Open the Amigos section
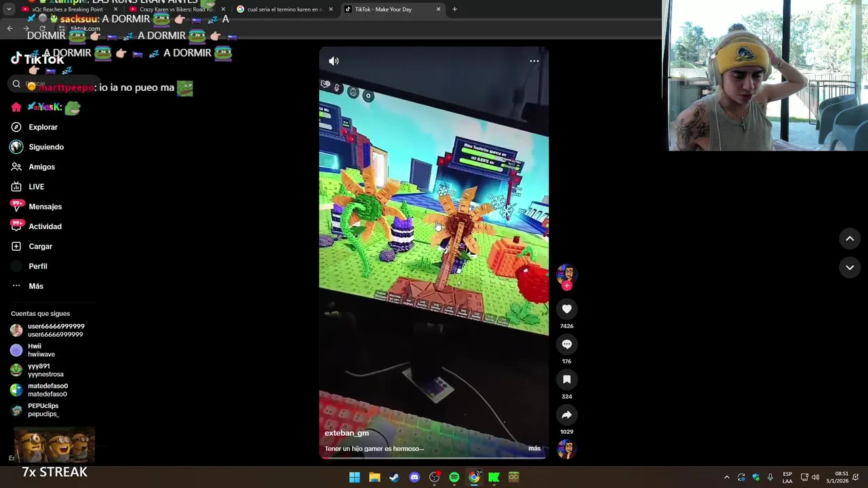The width and height of the screenshot is (868, 488). 42,167
